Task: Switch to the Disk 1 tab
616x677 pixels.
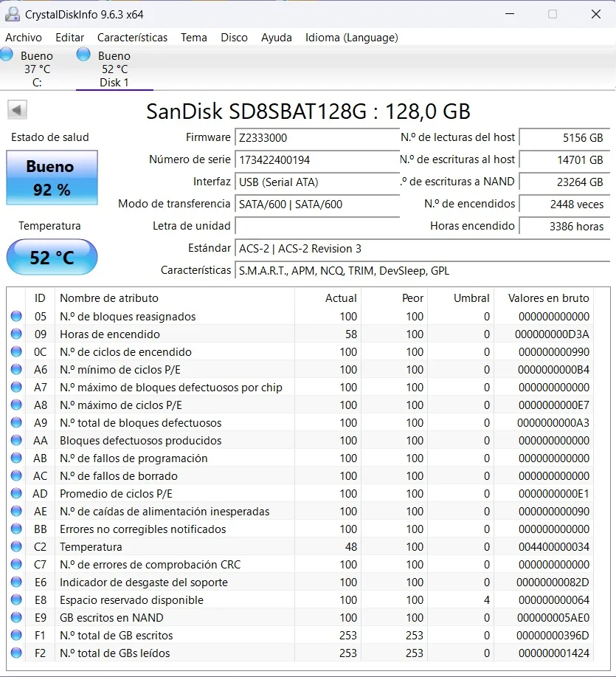Action: pyautogui.click(x=114, y=69)
